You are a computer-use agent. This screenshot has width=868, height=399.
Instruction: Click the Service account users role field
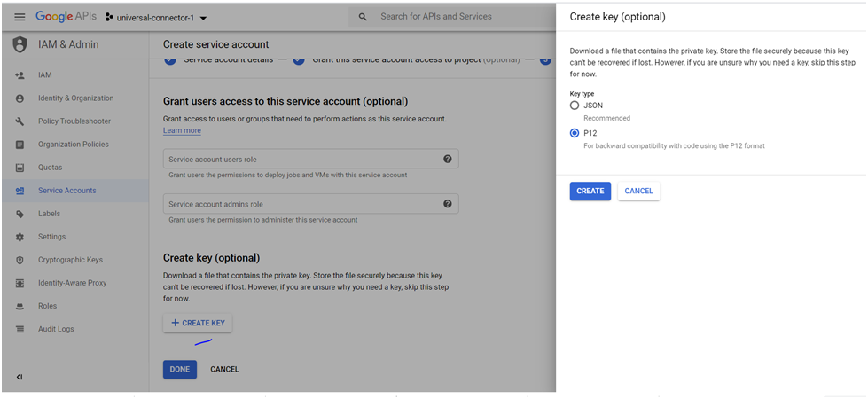[311, 159]
